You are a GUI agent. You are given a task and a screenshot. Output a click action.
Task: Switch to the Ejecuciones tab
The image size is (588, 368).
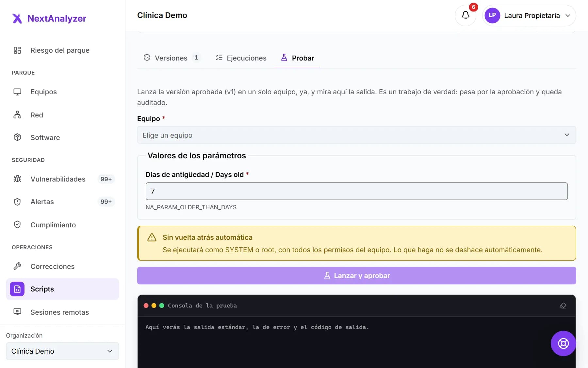point(241,58)
